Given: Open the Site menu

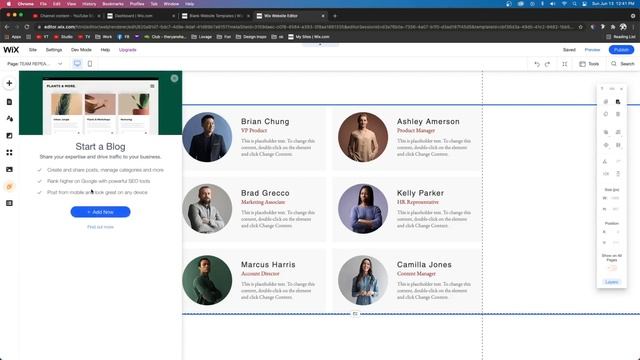Looking at the screenshot, I should 33,50.
